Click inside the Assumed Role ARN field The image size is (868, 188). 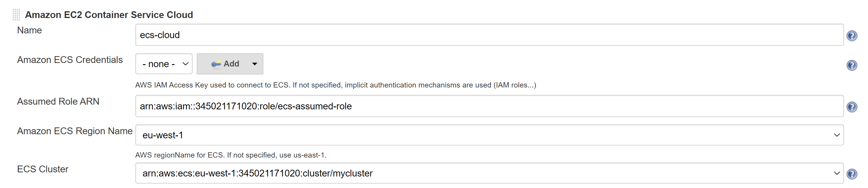pos(489,106)
